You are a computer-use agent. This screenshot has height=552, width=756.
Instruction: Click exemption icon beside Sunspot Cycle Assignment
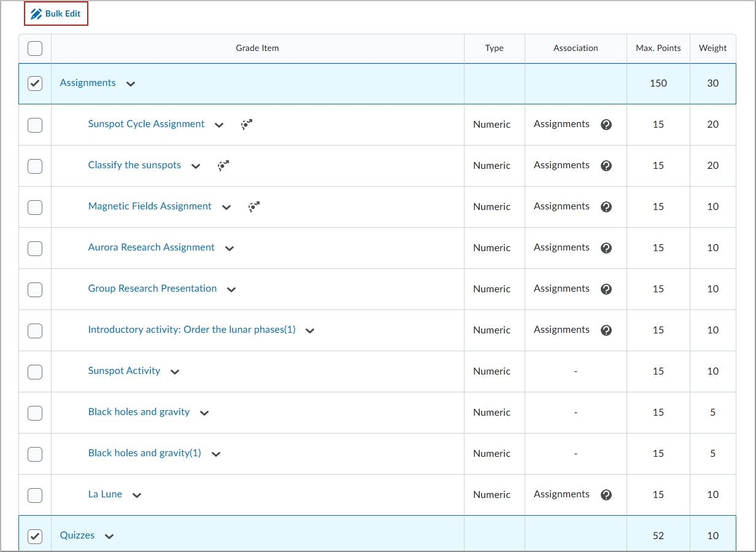[247, 125]
